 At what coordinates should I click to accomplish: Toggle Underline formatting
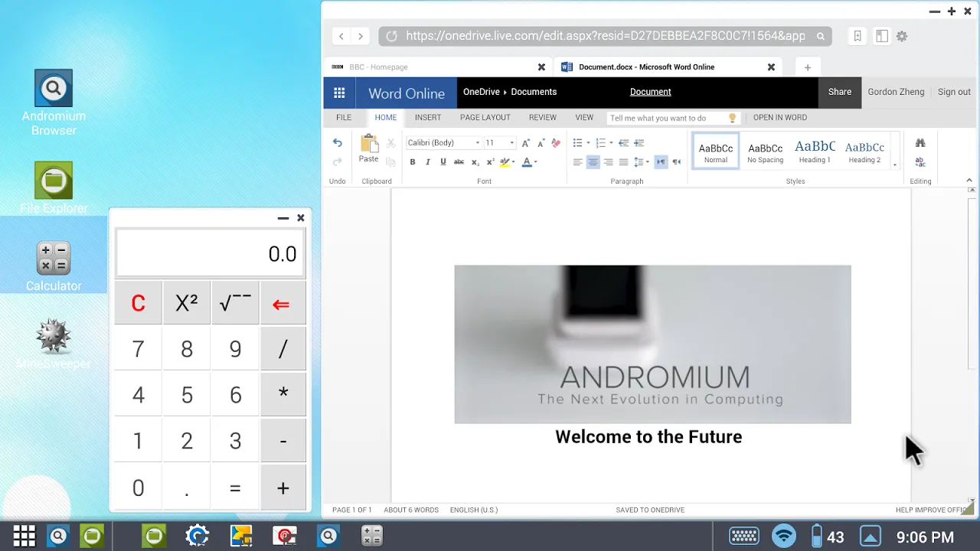443,162
